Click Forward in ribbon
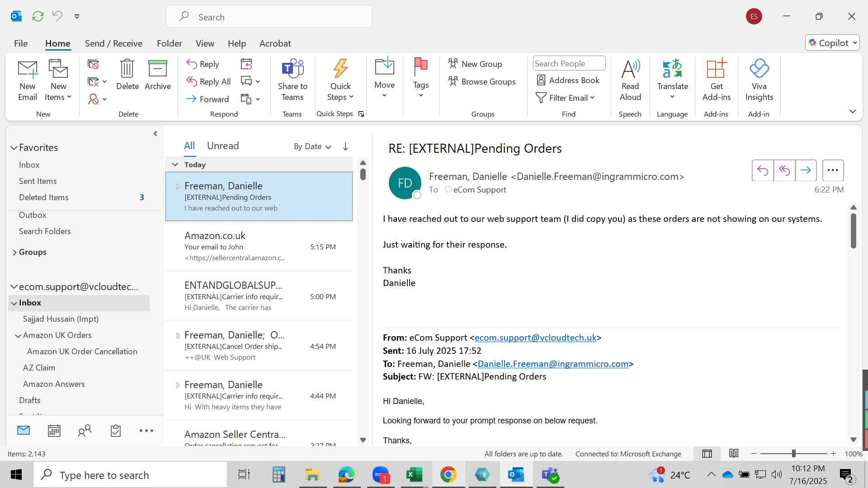The height and width of the screenshot is (488, 868). click(x=208, y=99)
